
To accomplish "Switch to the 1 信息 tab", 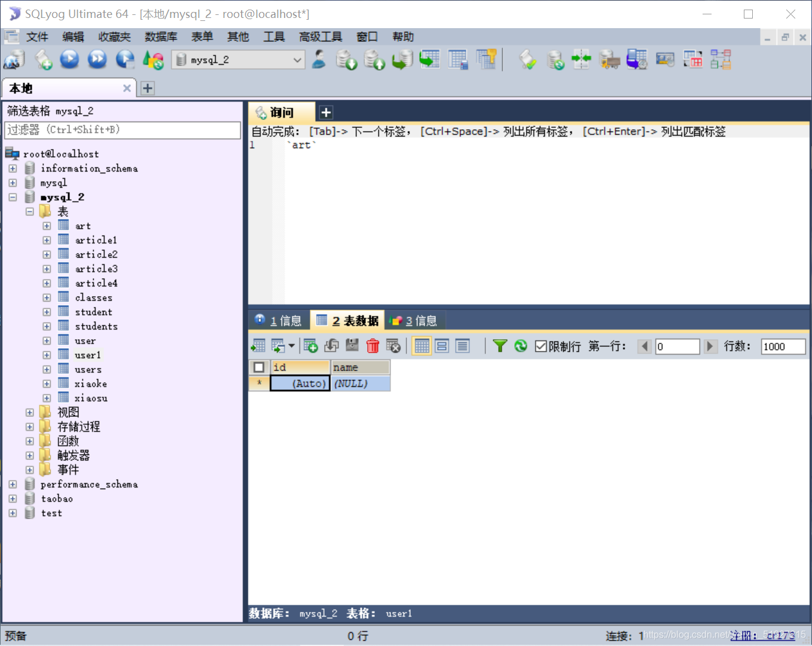I will point(279,321).
